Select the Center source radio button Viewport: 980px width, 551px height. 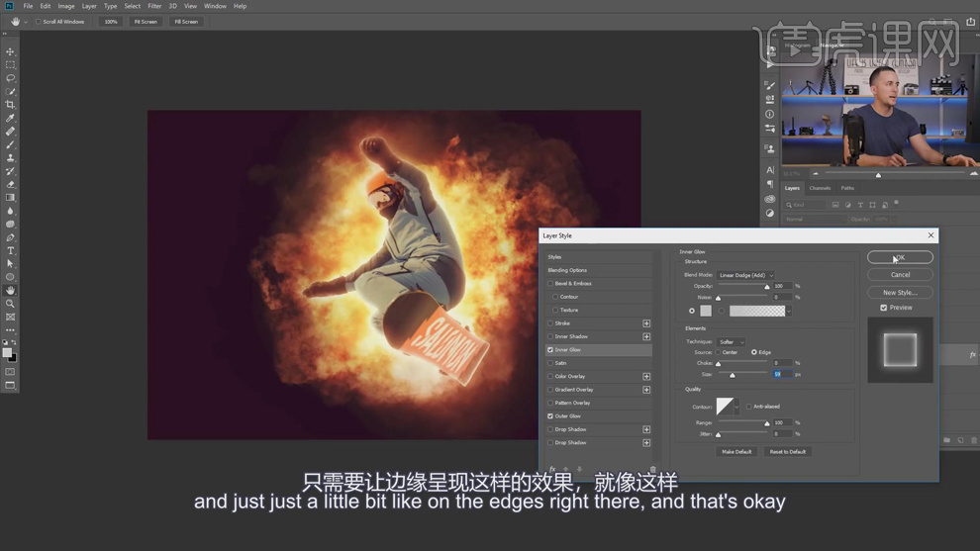tap(719, 352)
